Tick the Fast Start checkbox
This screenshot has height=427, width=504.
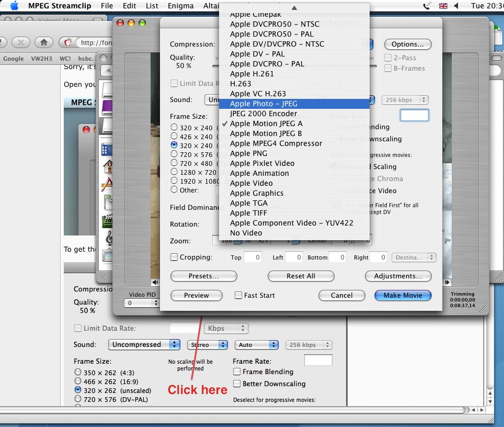(238, 295)
